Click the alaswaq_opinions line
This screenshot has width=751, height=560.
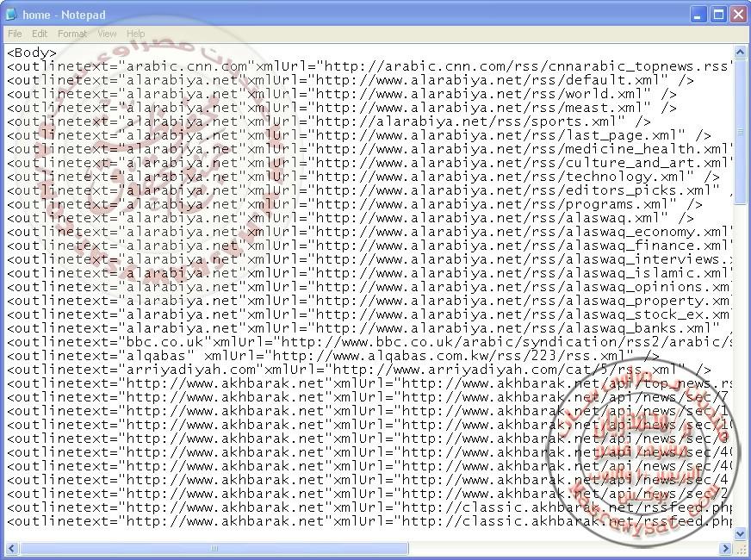(369, 288)
